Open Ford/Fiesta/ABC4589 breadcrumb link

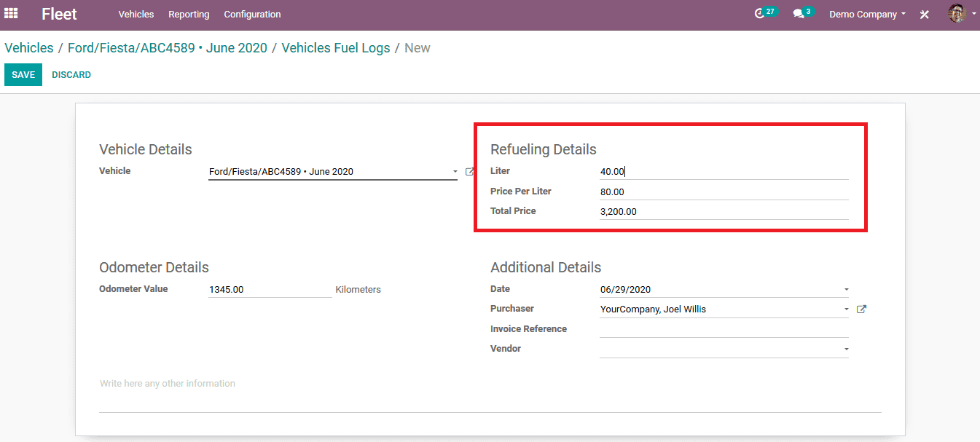tap(168, 48)
